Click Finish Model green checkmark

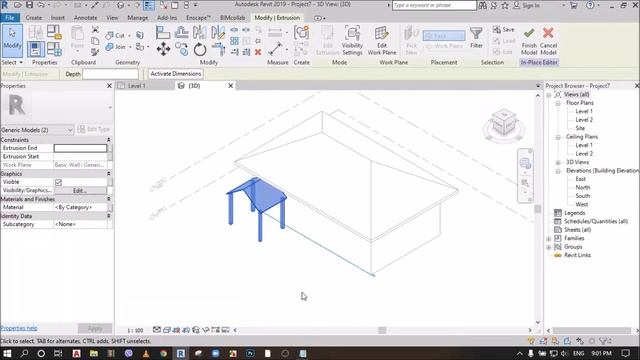[529, 41]
